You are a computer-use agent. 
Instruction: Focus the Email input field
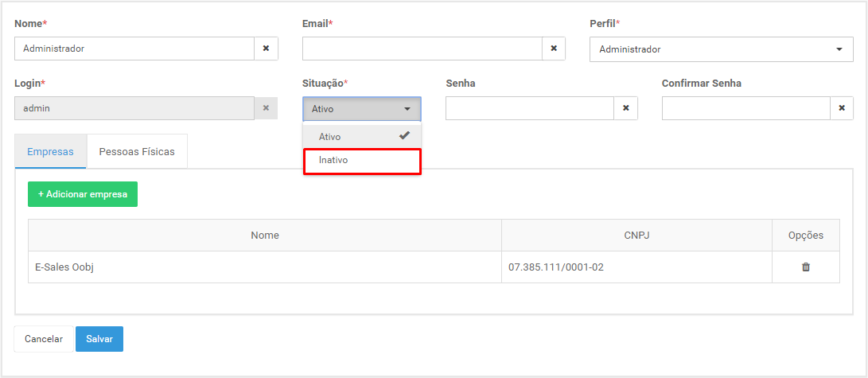coord(422,49)
